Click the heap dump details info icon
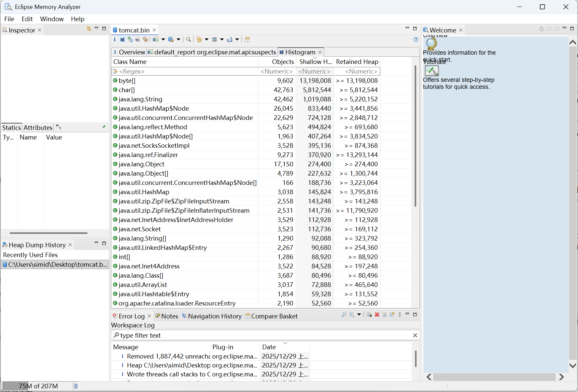The image size is (578, 392). coord(115,39)
